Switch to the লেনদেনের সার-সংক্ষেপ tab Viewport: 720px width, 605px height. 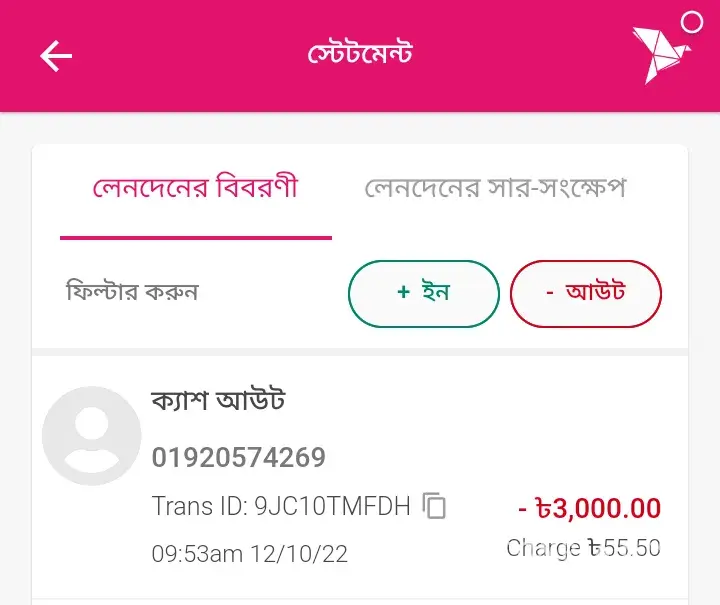(x=495, y=188)
